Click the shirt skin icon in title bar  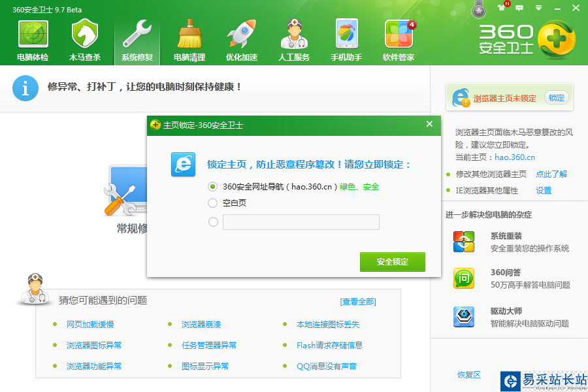pyautogui.click(x=501, y=7)
